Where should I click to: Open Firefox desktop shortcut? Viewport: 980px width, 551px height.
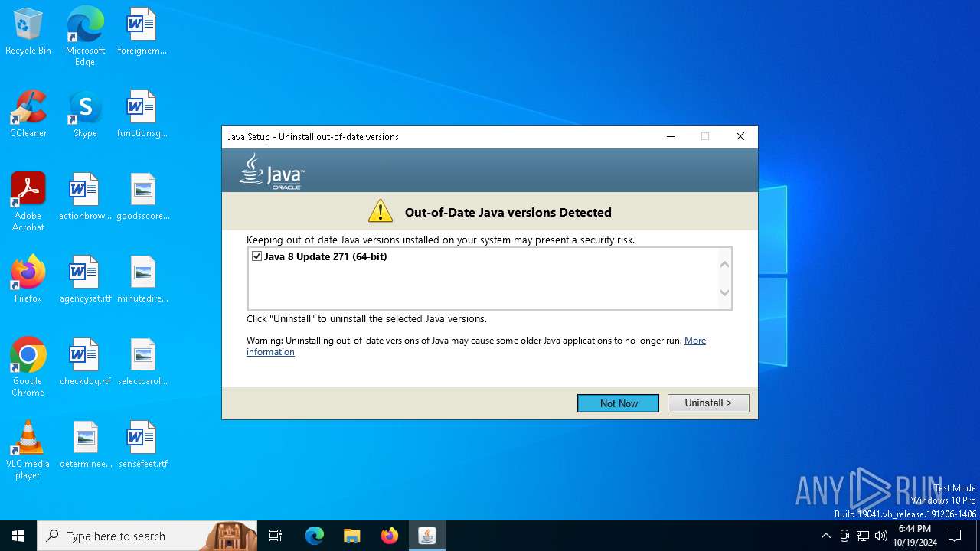[x=28, y=280]
